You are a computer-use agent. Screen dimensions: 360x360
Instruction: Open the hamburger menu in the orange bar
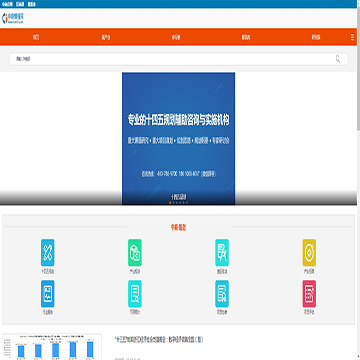tap(353, 37)
